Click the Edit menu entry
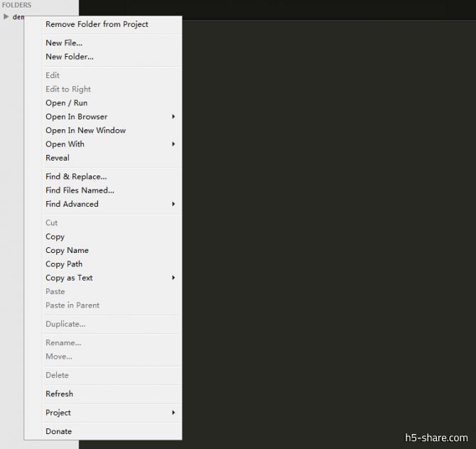The image size is (476, 449). pos(103,75)
